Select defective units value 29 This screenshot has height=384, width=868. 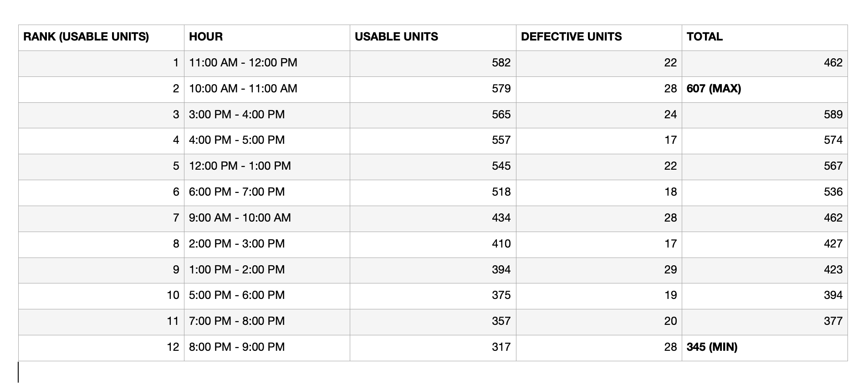670,270
